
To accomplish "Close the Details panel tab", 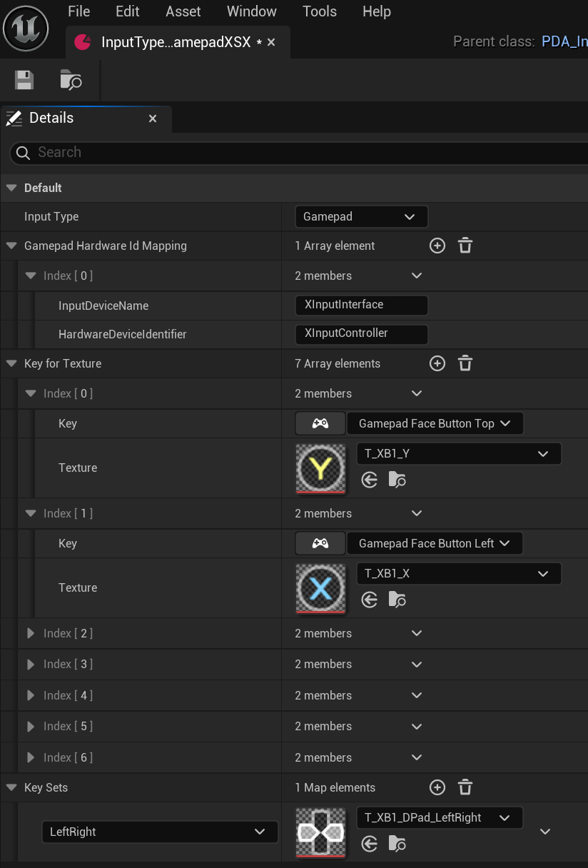I will click(x=152, y=118).
